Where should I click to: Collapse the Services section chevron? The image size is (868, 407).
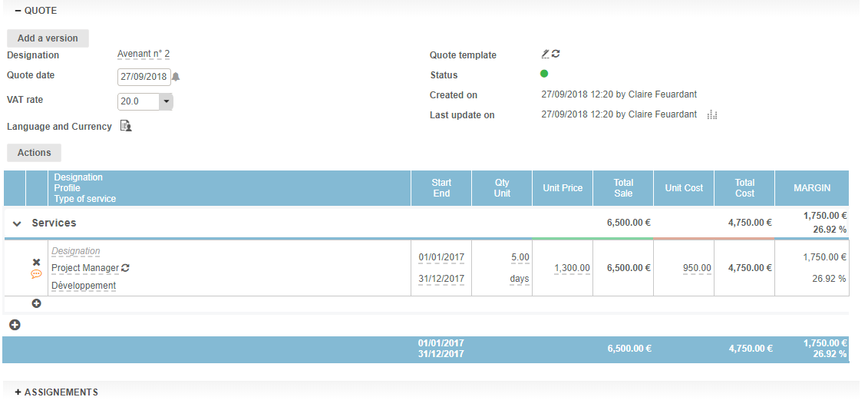point(17,223)
